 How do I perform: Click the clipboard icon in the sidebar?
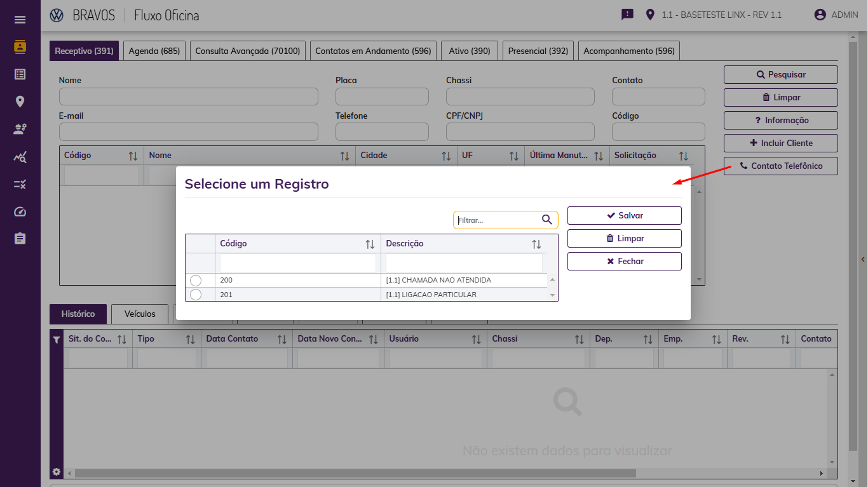pyautogui.click(x=20, y=239)
